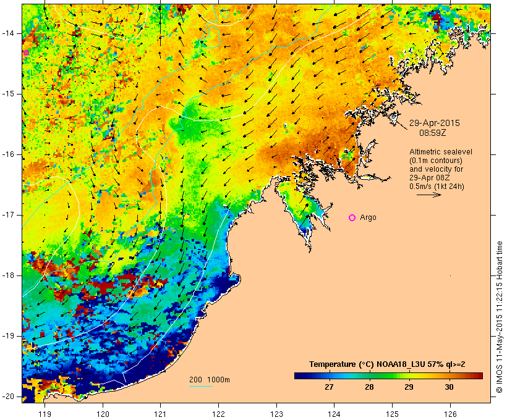Image resolution: width=507 pixels, height=420 pixels.
Task: Click the '0.5m/s (1kt 24h)' text
Action: (437, 187)
